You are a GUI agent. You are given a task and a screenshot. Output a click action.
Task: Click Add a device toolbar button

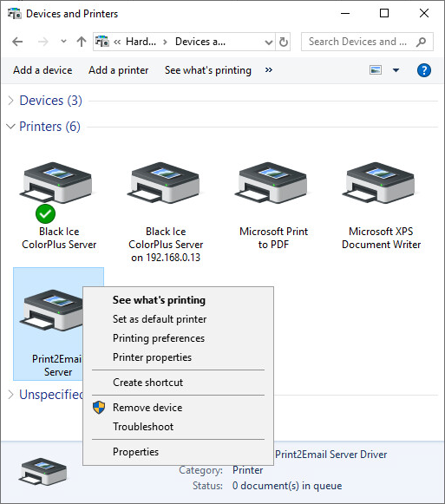click(x=43, y=70)
